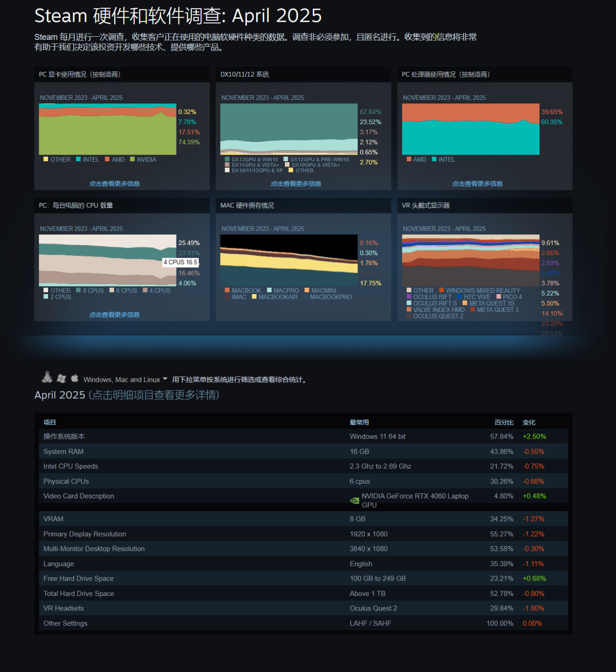Click the Windows logo OS icon

tap(61, 379)
